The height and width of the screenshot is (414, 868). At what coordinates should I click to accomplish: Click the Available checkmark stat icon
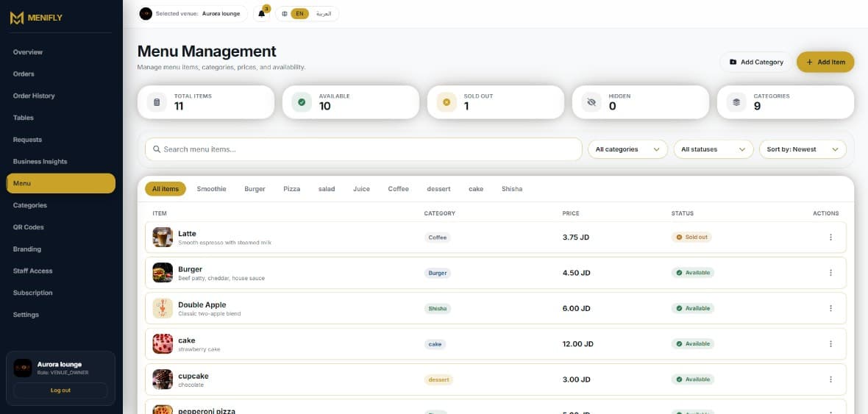click(302, 102)
